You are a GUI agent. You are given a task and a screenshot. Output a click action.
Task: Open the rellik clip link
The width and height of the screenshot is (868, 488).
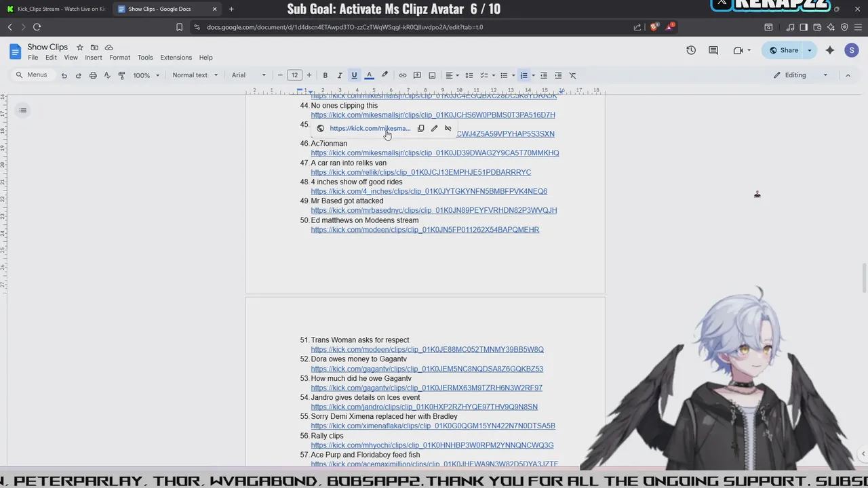tap(420, 172)
